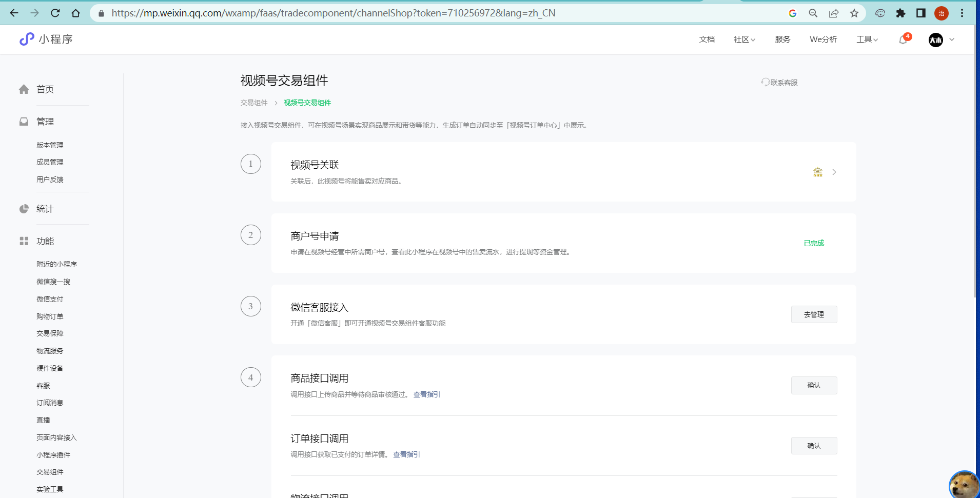Open the 服务 top menu

tap(782, 39)
